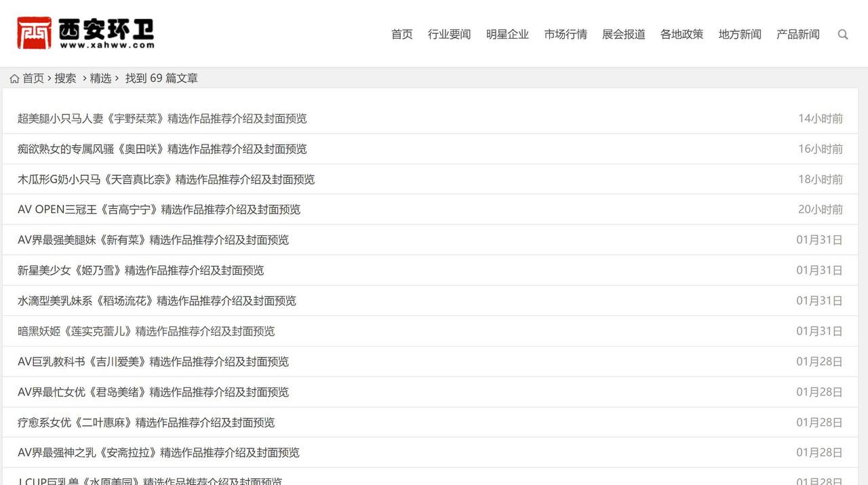The height and width of the screenshot is (485, 868).
Task: Open the article mentioning 安斋拉拉
Action: click(x=159, y=452)
